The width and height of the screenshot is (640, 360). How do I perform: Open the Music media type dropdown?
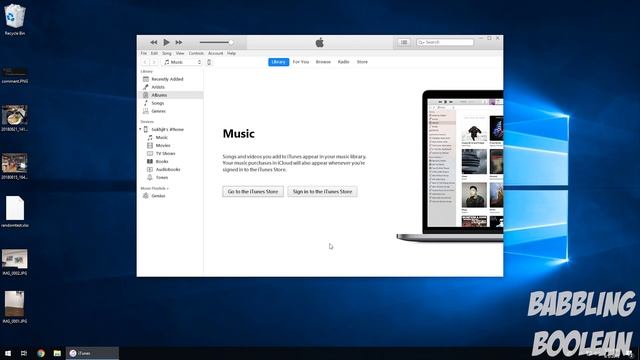(182, 62)
